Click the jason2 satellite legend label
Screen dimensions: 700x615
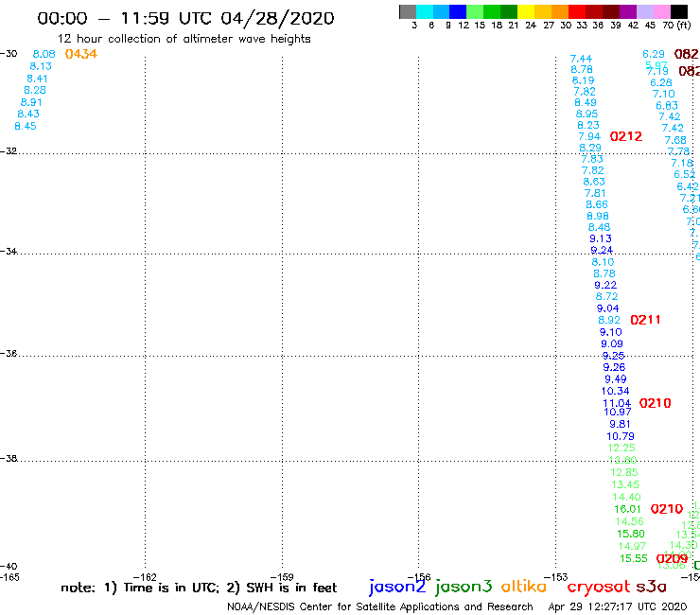[x=397, y=587]
